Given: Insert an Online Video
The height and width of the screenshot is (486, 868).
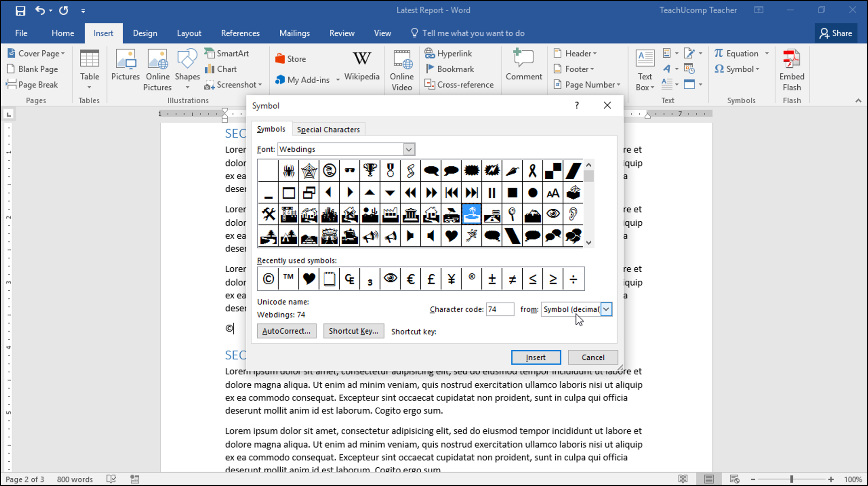Looking at the screenshot, I should tap(402, 69).
